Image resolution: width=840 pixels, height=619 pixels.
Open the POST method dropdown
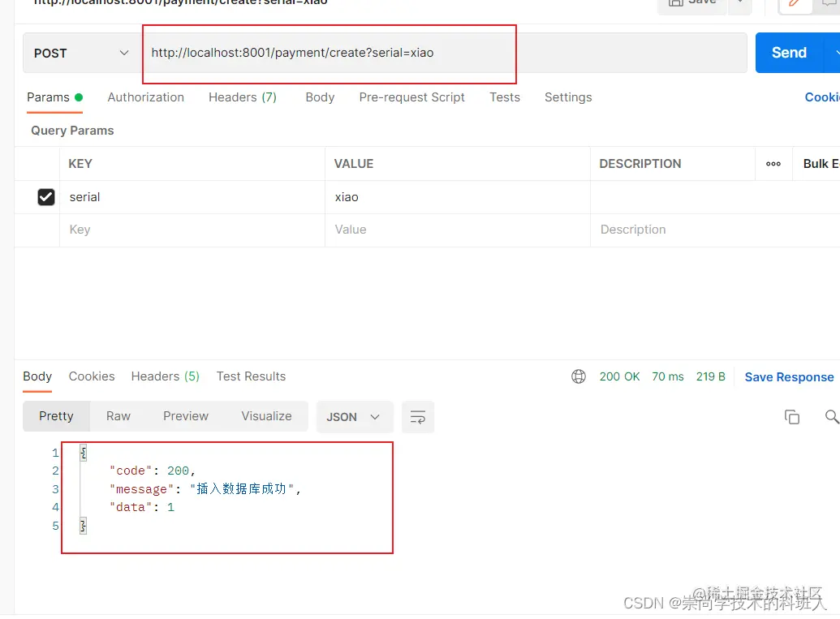pyautogui.click(x=81, y=53)
